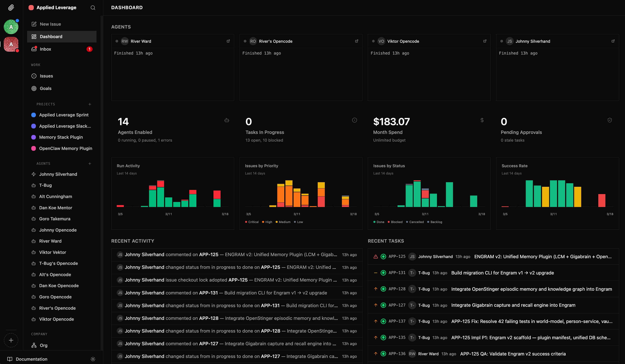Click the paperclip logo icon
Screen dimensions: 625x364
click(11, 8)
